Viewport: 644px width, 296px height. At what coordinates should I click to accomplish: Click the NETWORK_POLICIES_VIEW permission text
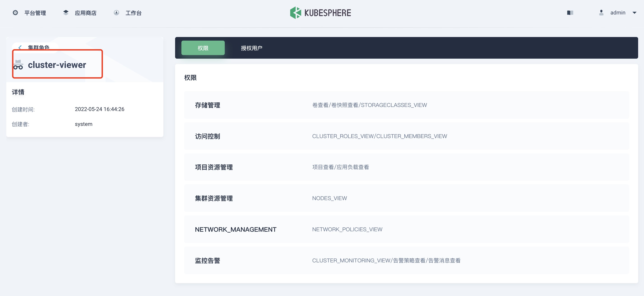347,229
